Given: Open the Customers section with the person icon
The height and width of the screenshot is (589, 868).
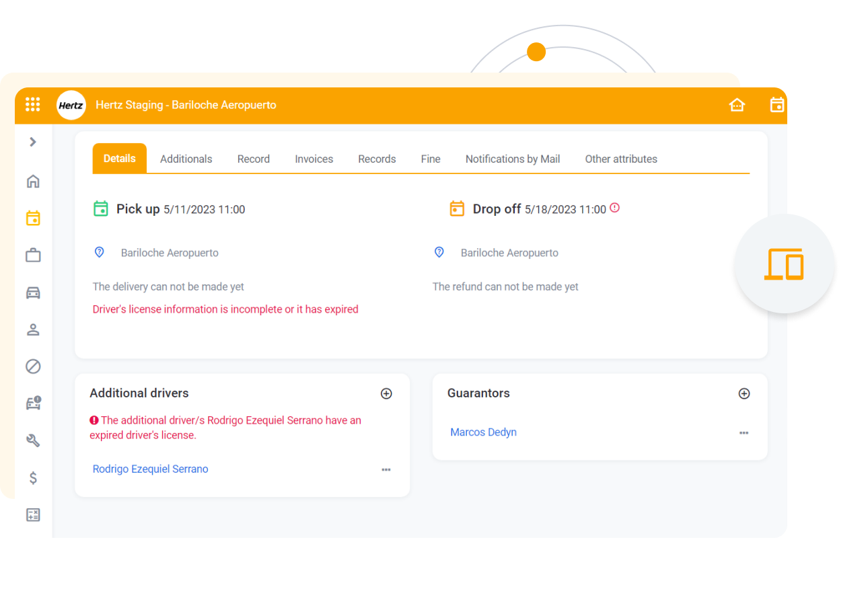Looking at the screenshot, I should tap(32, 329).
